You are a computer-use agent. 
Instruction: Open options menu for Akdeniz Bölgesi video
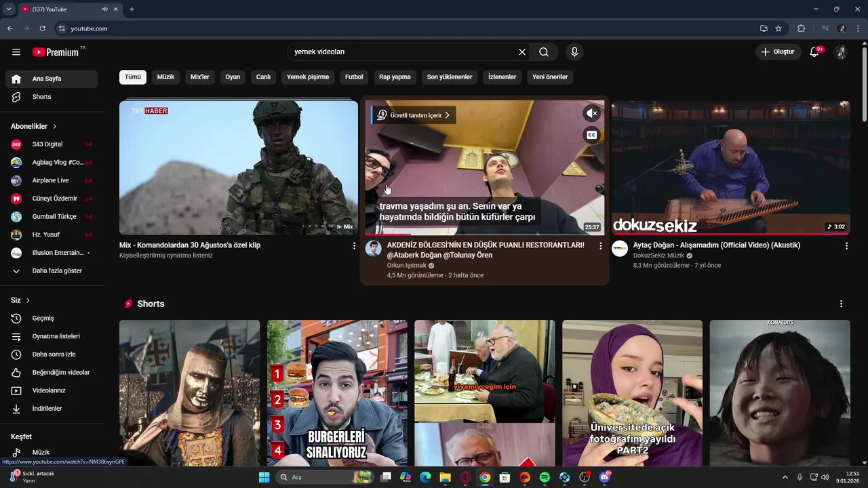click(600, 246)
